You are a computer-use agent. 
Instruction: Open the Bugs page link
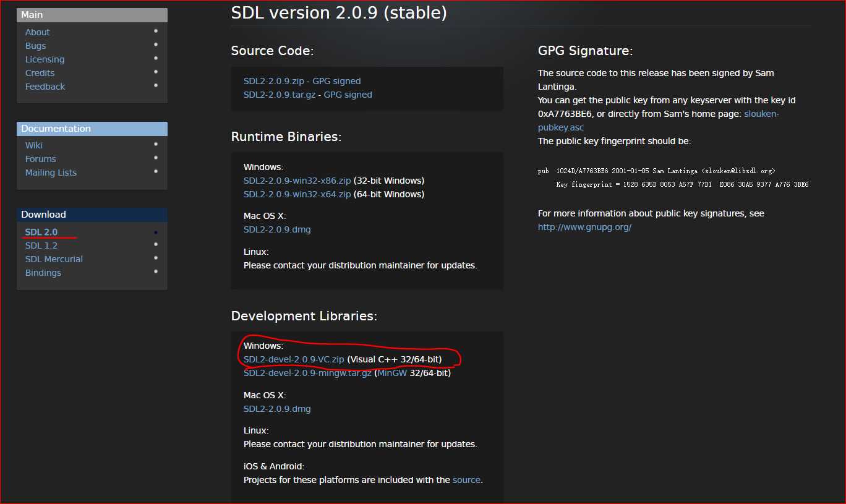(35, 46)
